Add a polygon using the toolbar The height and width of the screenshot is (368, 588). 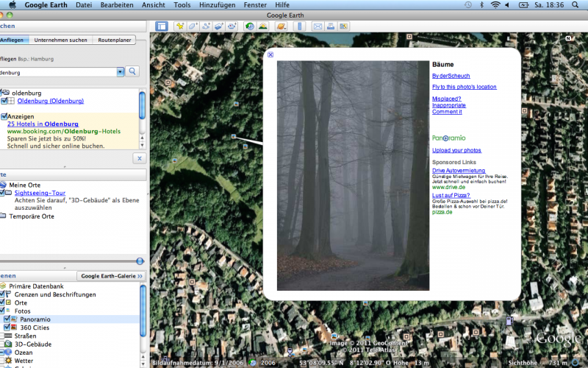coord(193,26)
